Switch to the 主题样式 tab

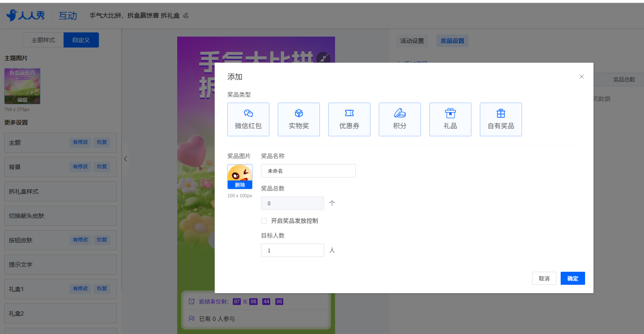coord(43,40)
